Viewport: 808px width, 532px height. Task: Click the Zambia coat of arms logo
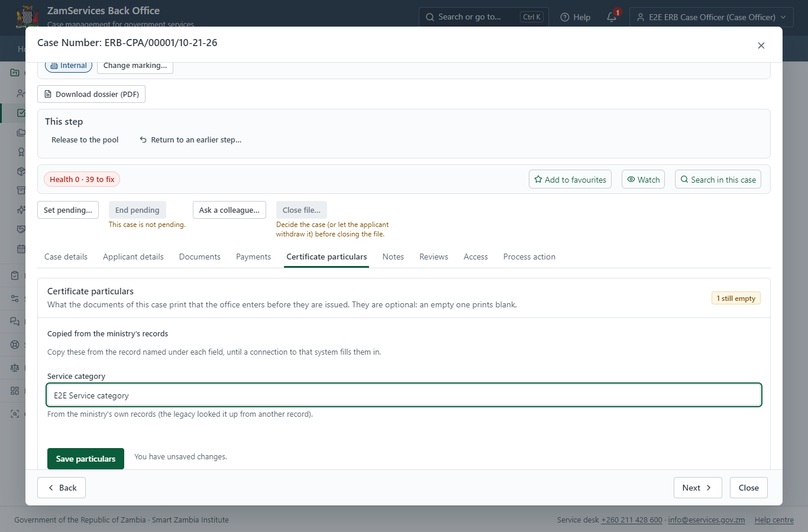coord(27,17)
